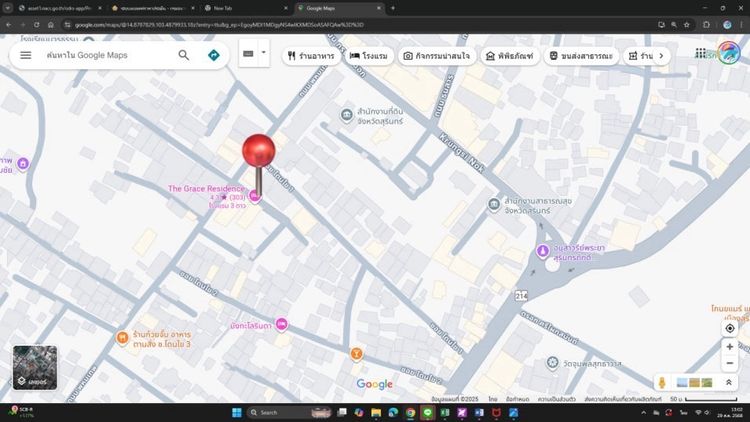Click the pink hotel marker near มังกะโลริมกา
The image size is (750, 422).
(x=282, y=324)
